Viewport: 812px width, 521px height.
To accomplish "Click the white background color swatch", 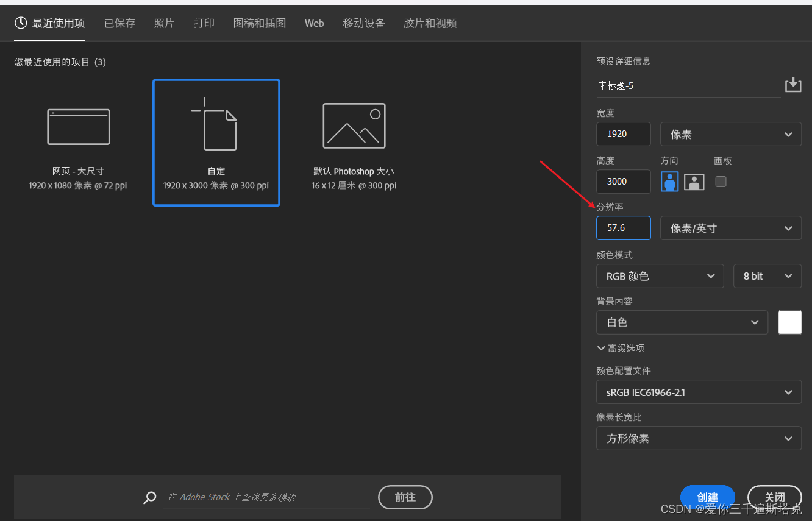I will point(790,322).
